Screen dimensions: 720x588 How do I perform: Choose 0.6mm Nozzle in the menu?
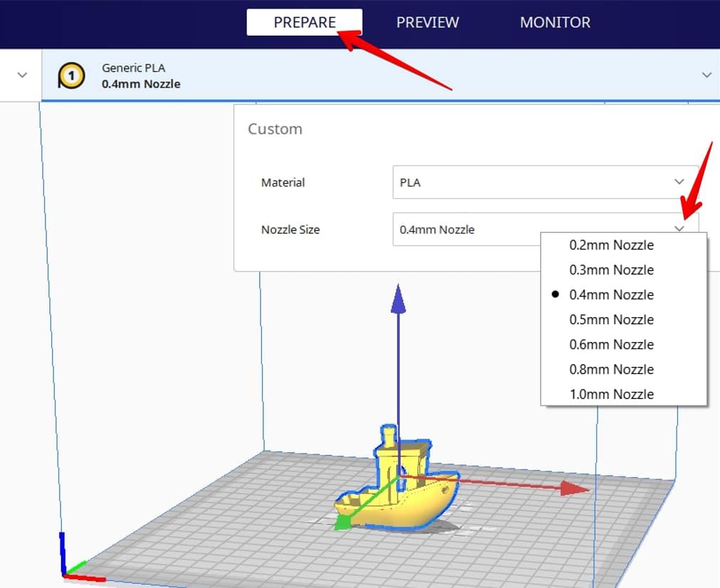tap(611, 344)
